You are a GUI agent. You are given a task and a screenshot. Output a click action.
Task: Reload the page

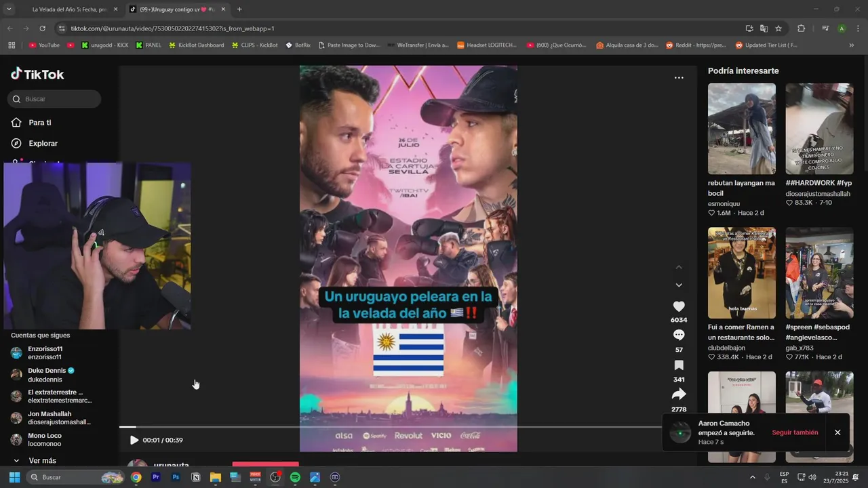(43, 28)
